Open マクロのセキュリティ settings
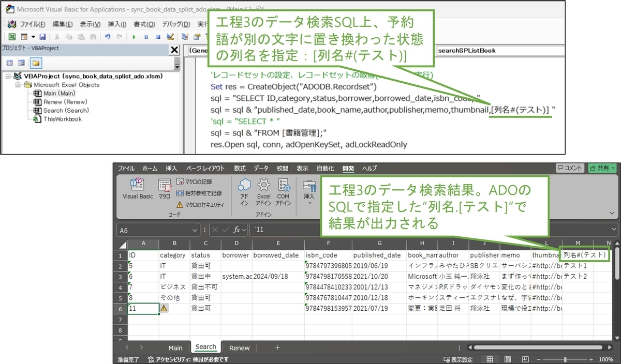The width and height of the screenshot is (621, 364). pyautogui.click(x=206, y=204)
